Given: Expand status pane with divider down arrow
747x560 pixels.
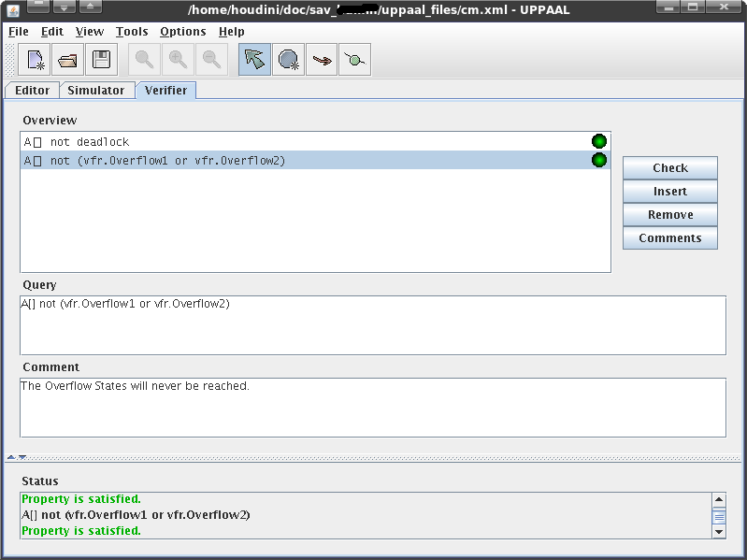Looking at the screenshot, I should [22, 457].
